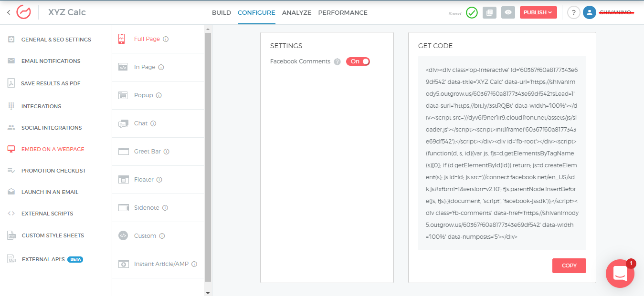Open the help question mark icon

(x=574, y=13)
